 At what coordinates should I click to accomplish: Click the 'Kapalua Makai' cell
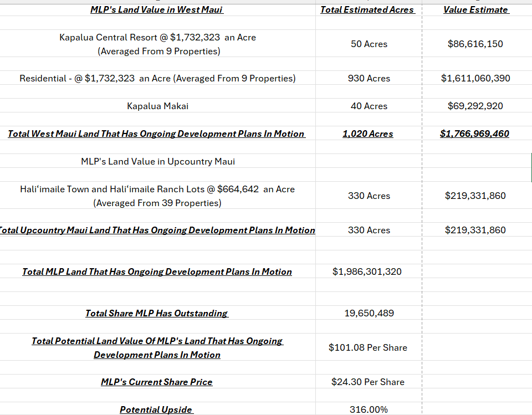click(x=158, y=106)
